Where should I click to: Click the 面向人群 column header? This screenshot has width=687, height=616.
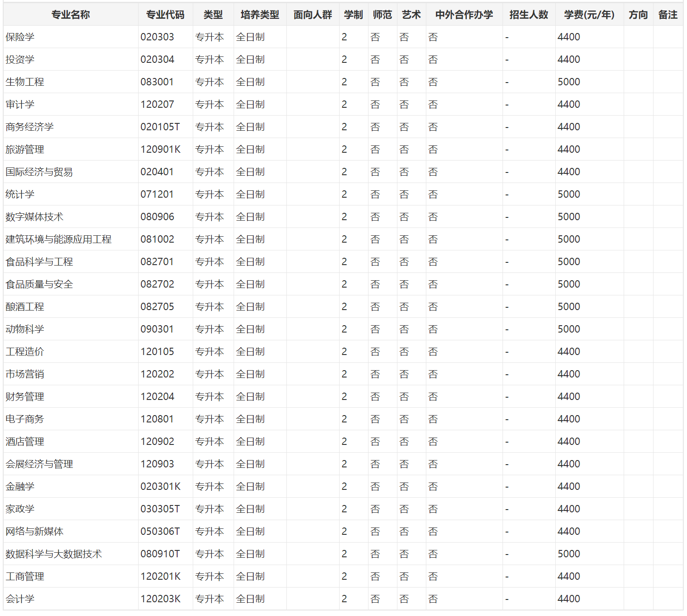point(313,15)
